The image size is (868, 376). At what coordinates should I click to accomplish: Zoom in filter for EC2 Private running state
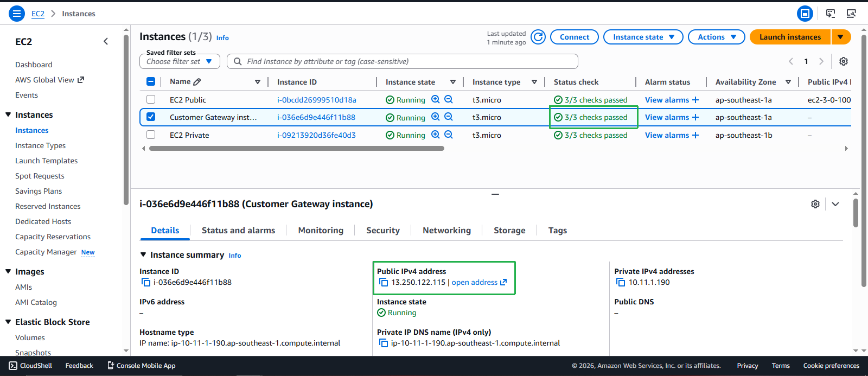tap(436, 135)
